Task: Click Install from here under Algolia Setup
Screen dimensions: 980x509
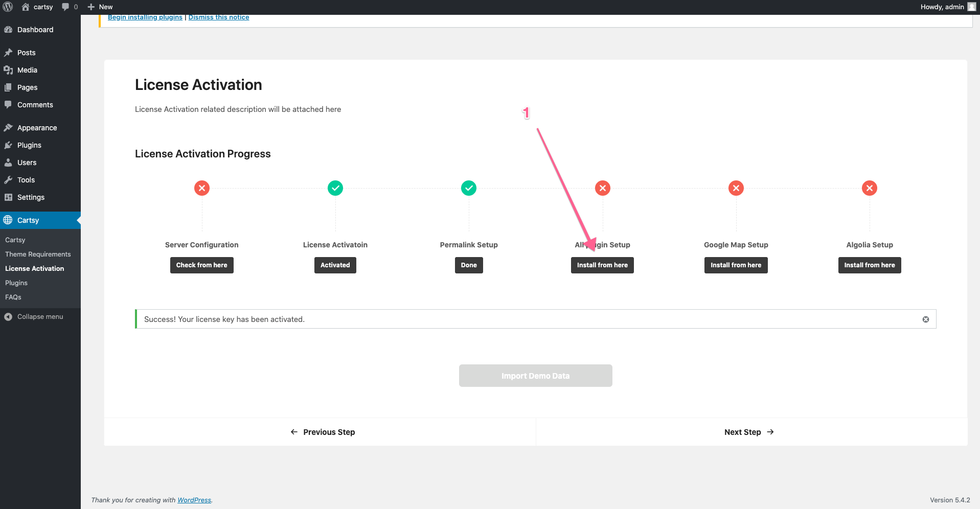Action: (x=870, y=265)
